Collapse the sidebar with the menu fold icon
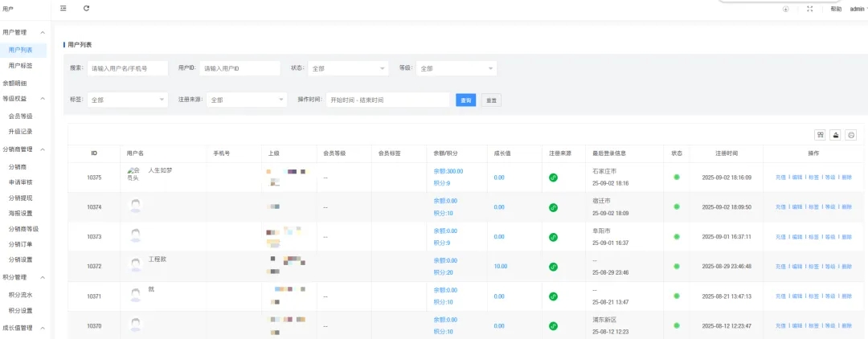 (x=63, y=8)
